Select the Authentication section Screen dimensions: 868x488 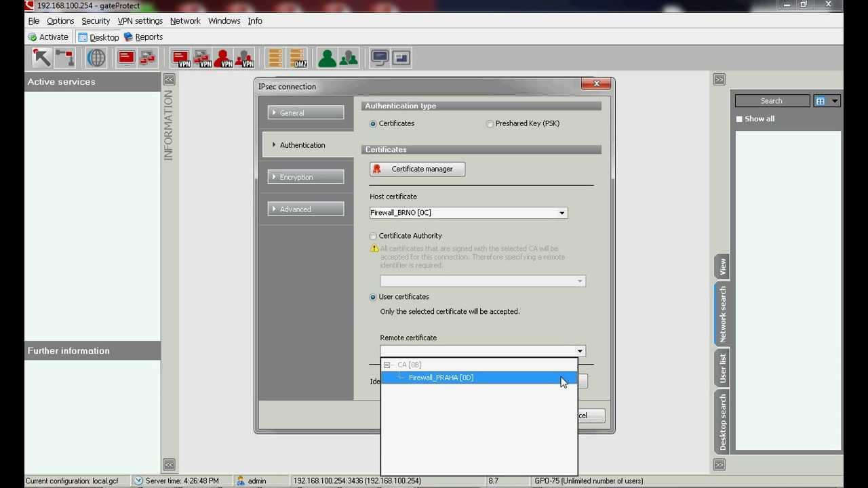(x=308, y=145)
